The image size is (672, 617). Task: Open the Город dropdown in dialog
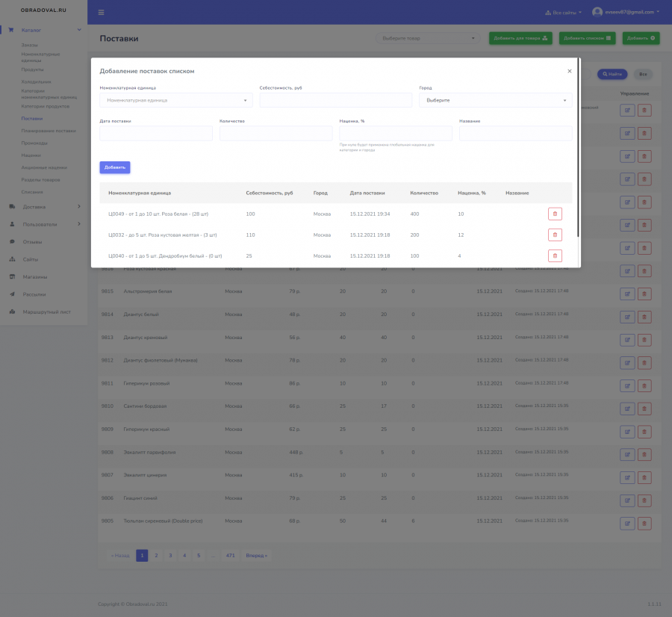coord(496,100)
